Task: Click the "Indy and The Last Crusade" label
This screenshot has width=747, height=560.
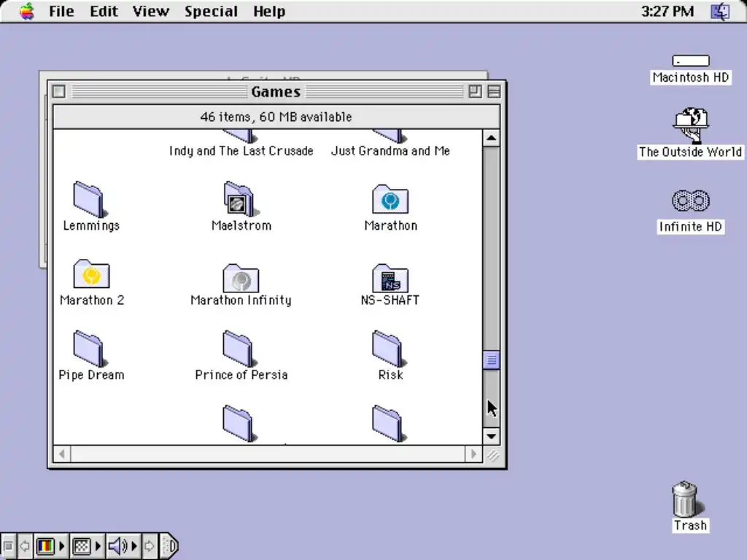Action: click(x=241, y=151)
